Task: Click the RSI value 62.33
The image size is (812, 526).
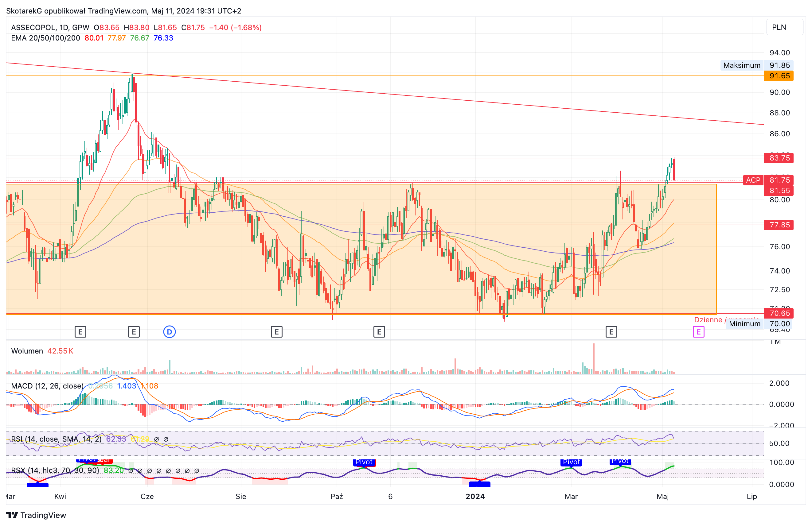Action: pos(116,439)
